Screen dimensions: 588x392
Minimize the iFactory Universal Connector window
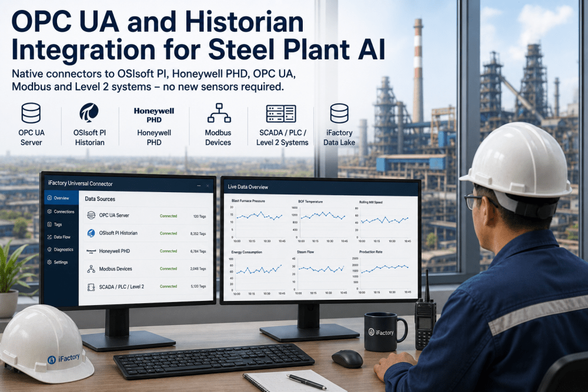pyautogui.click(x=199, y=186)
